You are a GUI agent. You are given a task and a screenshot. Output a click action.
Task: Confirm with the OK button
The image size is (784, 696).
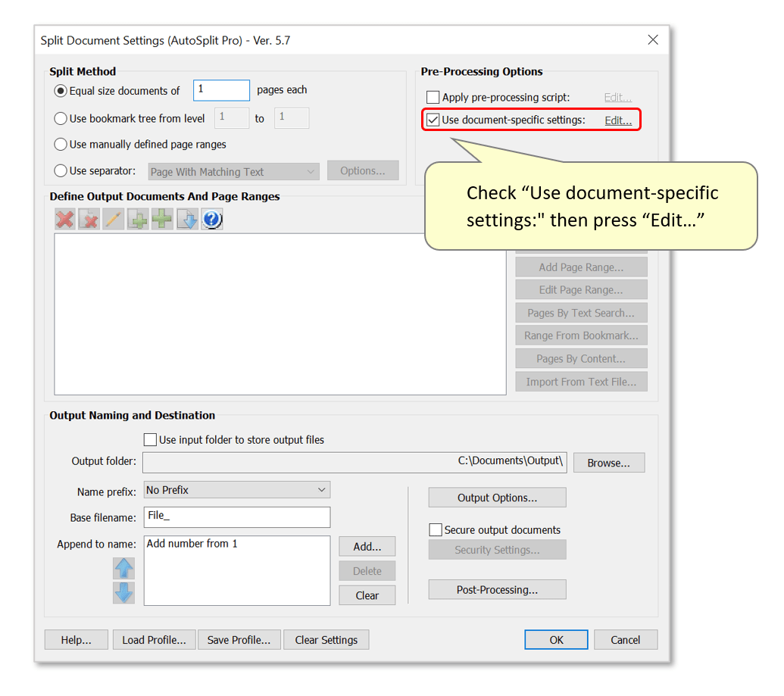[x=556, y=640]
